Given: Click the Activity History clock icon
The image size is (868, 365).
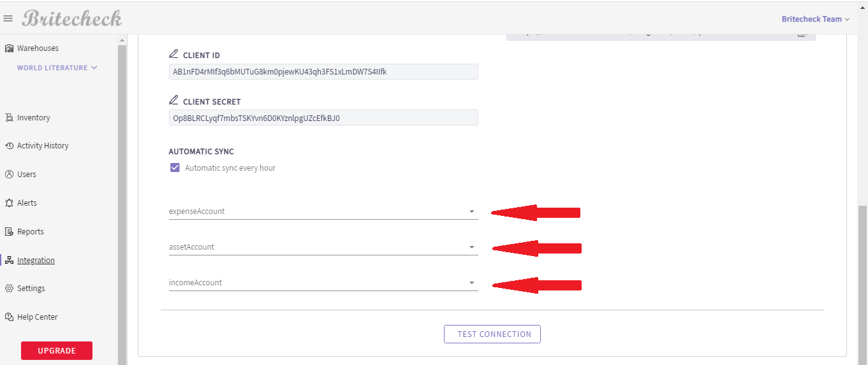Looking at the screenshot, I should point(9,146).
